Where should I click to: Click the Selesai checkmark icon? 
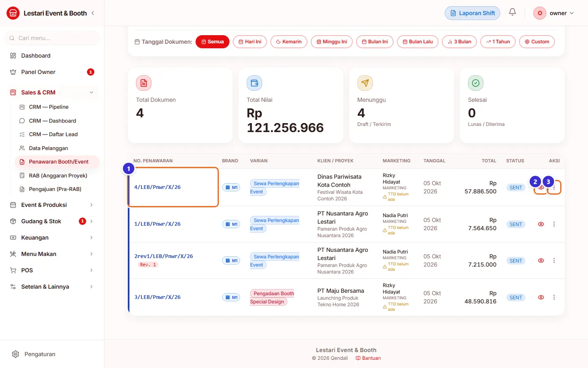[476, 83]
